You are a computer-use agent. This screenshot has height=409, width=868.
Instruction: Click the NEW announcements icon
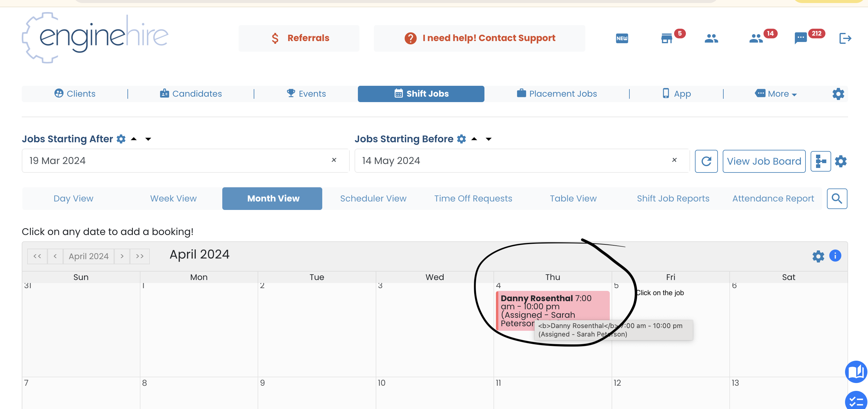(x=622, y=38)
